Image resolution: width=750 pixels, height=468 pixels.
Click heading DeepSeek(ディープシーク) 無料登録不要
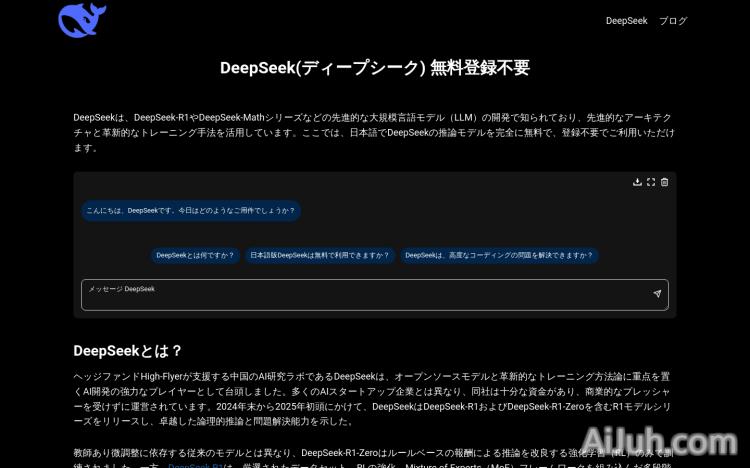click(x=375, y=67)
